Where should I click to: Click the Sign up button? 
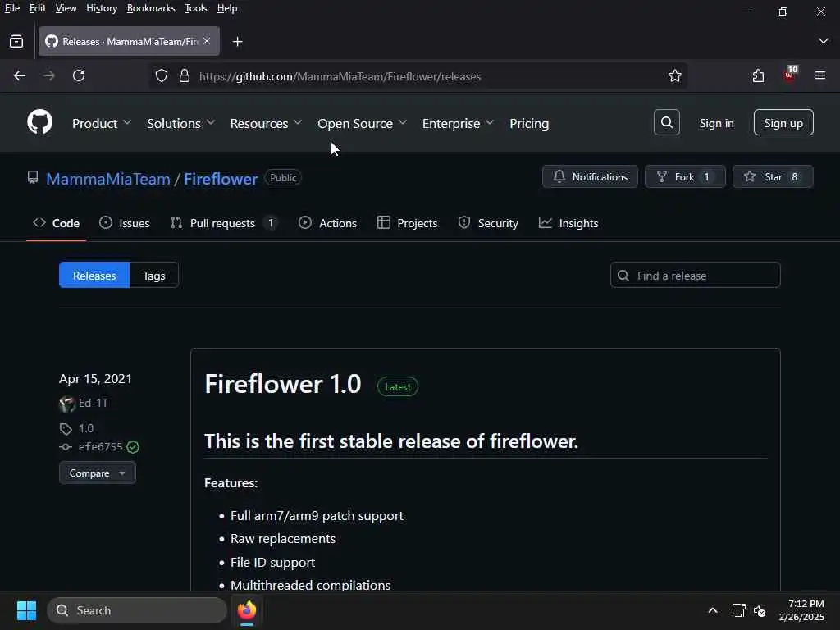coord(783,123)
